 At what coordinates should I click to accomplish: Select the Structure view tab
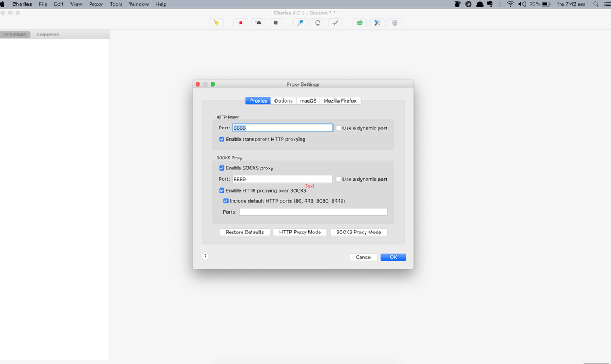click(x=15, y=35)
